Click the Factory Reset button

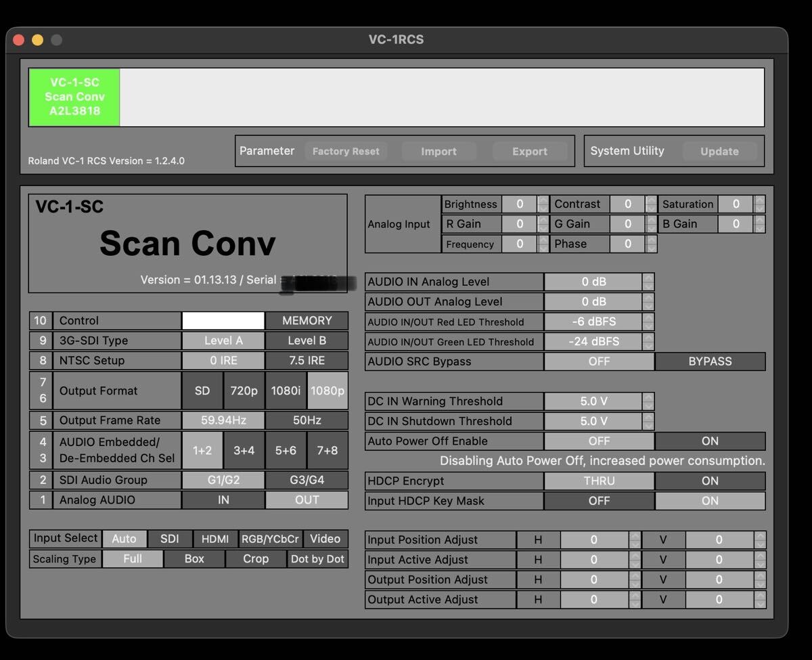pos(346,151)
